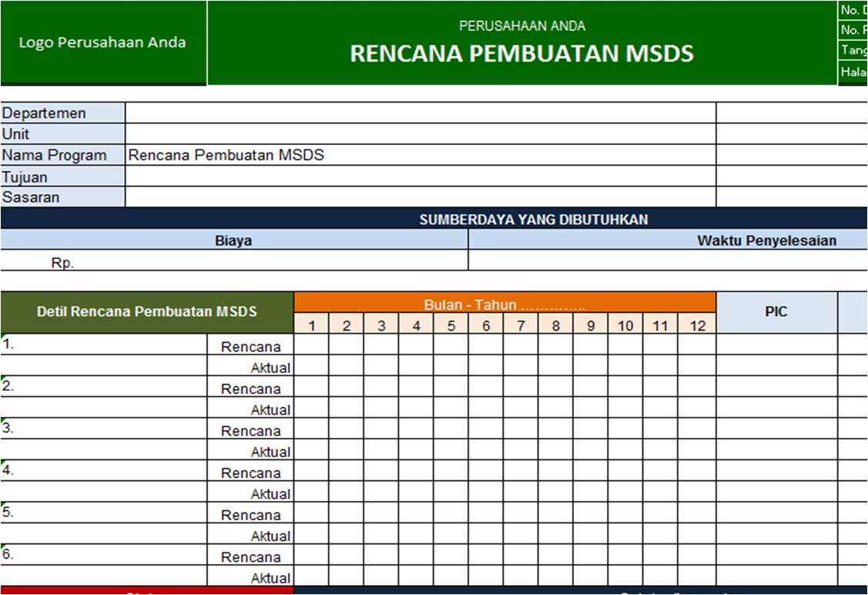Click the PIC column header
Viewport: 868px width, 595px height.
coord(777,312)
